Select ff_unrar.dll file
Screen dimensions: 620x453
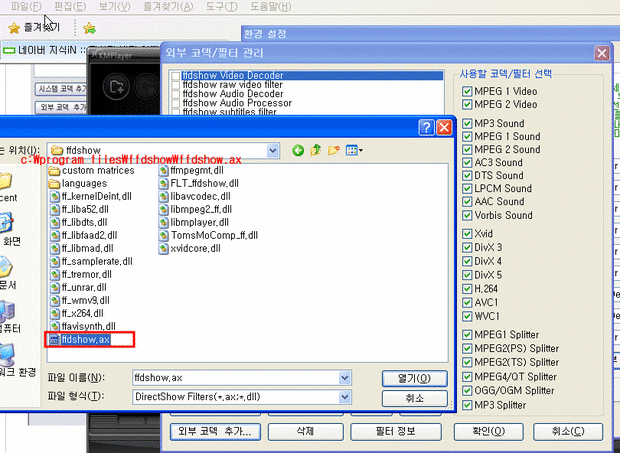click(78, 288)
